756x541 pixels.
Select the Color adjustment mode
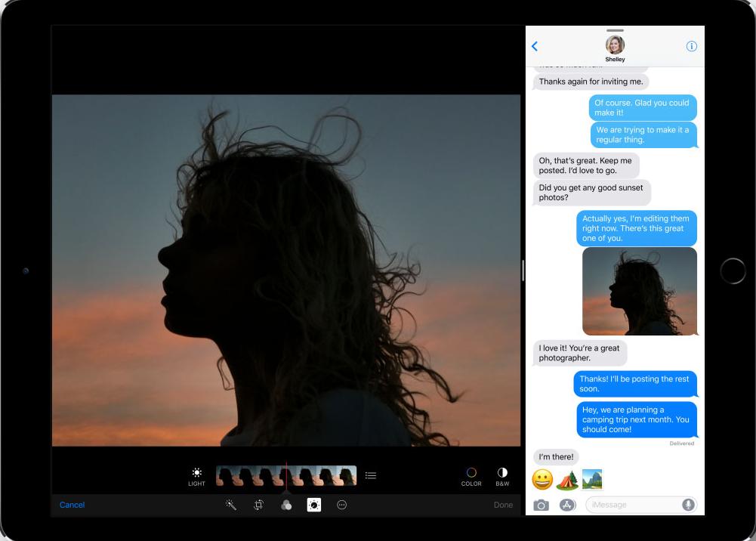coord(471,476)
